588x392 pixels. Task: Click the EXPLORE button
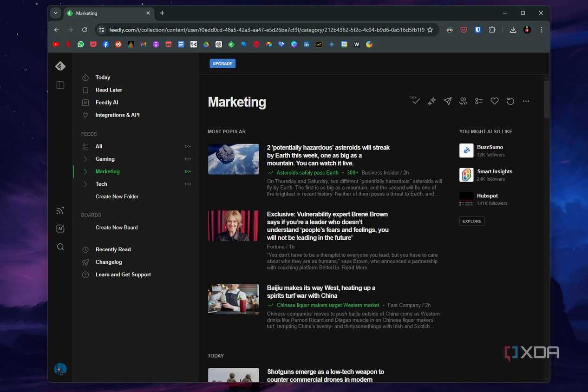point(472,221)
